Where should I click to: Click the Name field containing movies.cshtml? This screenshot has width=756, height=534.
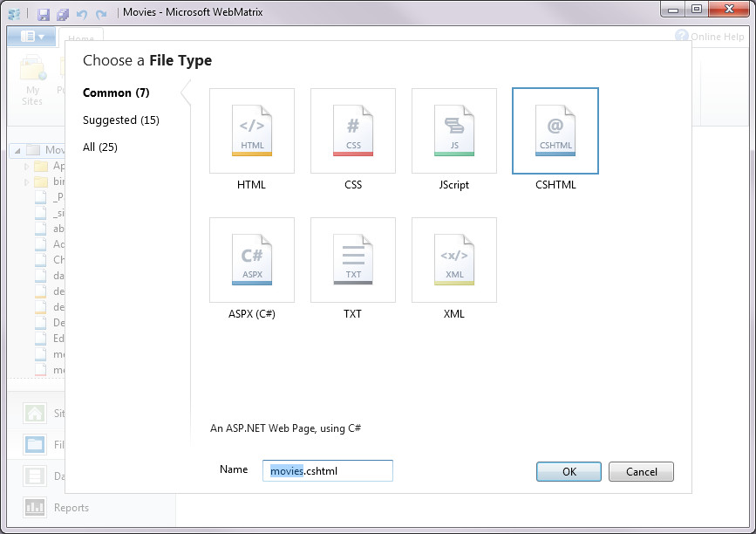point(328,471)
